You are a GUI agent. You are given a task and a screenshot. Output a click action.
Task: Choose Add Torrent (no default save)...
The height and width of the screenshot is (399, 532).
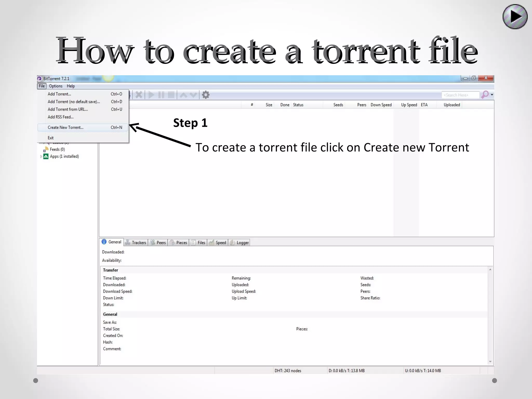point(83,102)
